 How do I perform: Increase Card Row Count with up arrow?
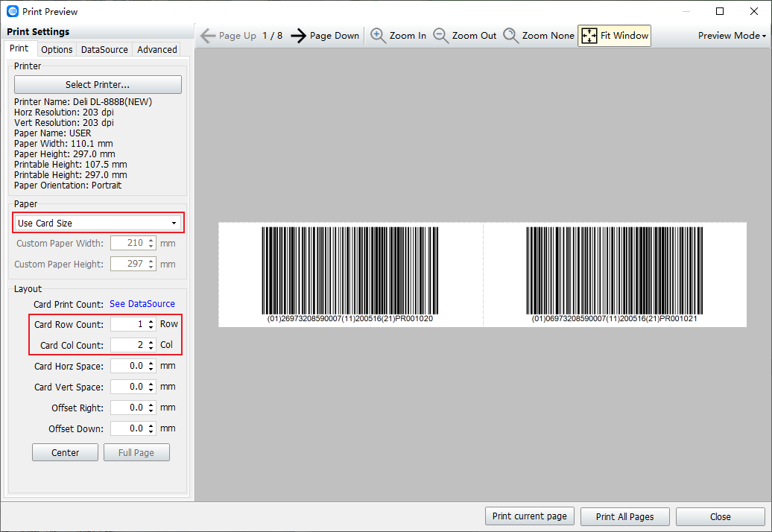(151, 321)
